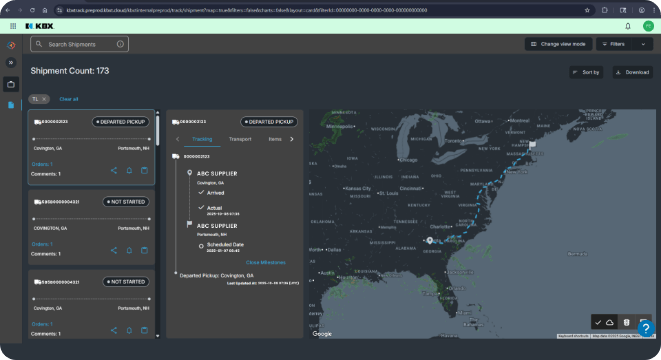Click the Arrived milestone checkmark
The image size is (661, 360).
201,192
